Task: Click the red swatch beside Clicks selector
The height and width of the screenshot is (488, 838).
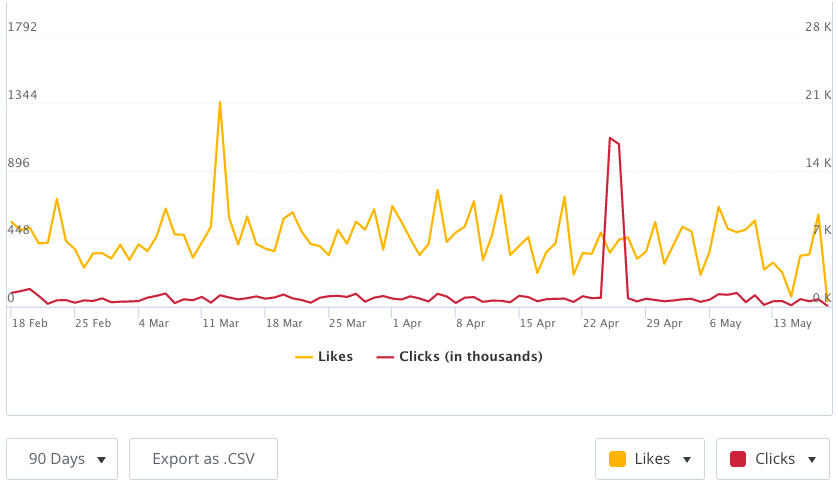Action: pos(738,459)
